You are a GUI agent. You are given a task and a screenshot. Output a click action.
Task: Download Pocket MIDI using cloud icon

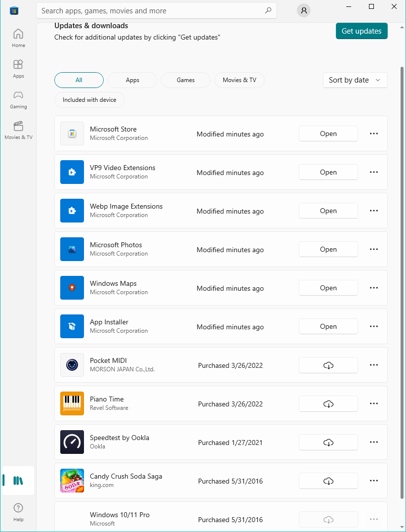click(x=328, y=365)
